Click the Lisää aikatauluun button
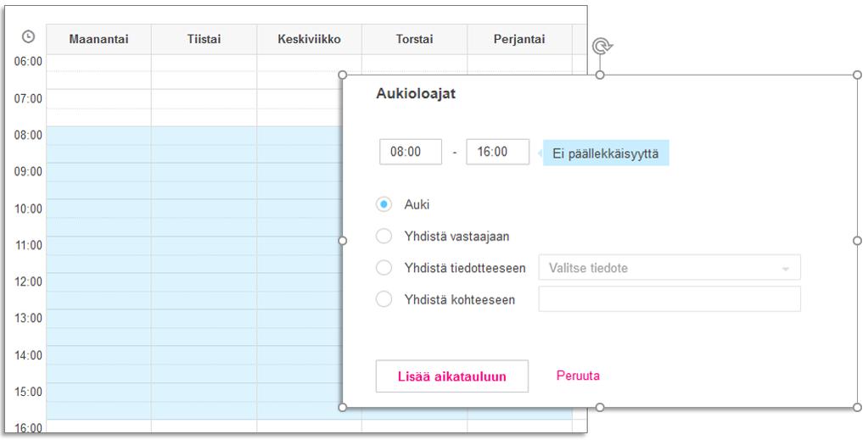The height and width of the screenshot is (440, 868). pyautogui.click(x=451, y=376)
